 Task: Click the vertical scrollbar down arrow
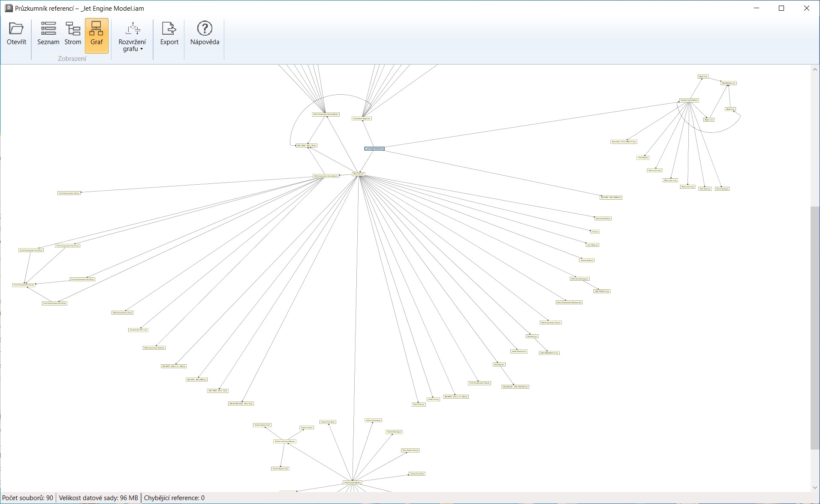tap(815, 487)
